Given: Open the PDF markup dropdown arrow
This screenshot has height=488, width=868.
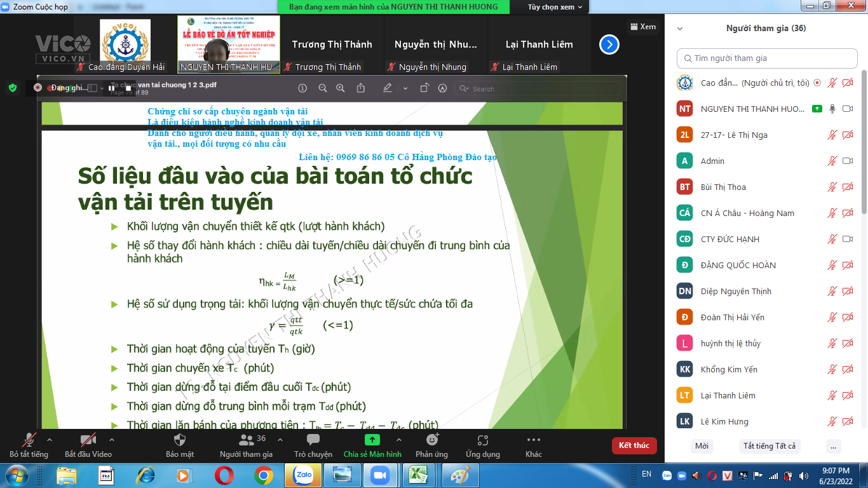Looking at the screenshot, I should [x=405, y=88].
